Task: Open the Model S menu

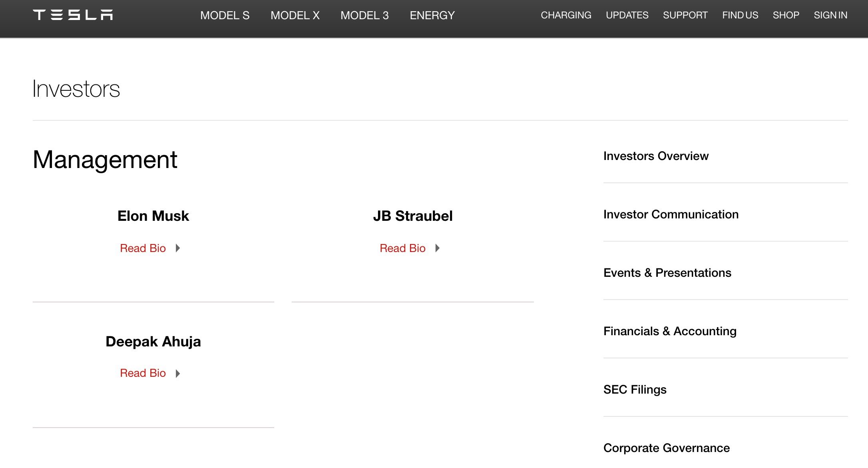Action: coord(225,16)
